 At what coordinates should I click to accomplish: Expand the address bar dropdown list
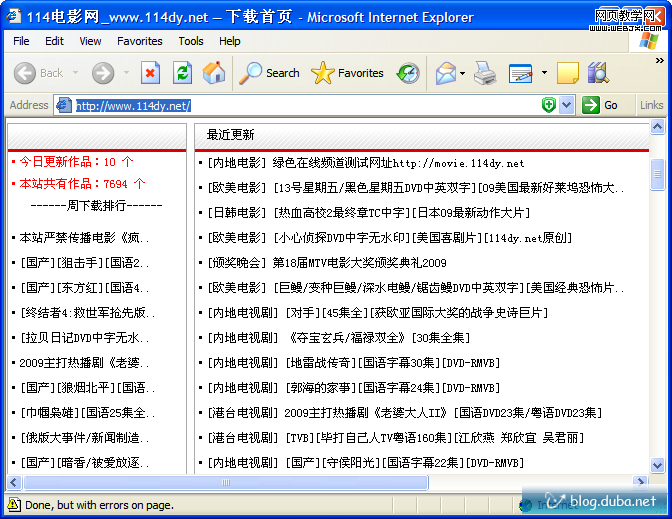[x=567, y=105]
